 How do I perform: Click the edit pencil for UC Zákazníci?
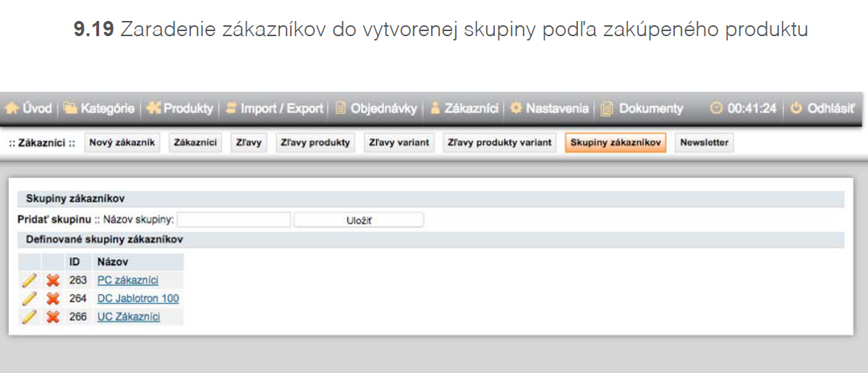[x=29, y=317]
